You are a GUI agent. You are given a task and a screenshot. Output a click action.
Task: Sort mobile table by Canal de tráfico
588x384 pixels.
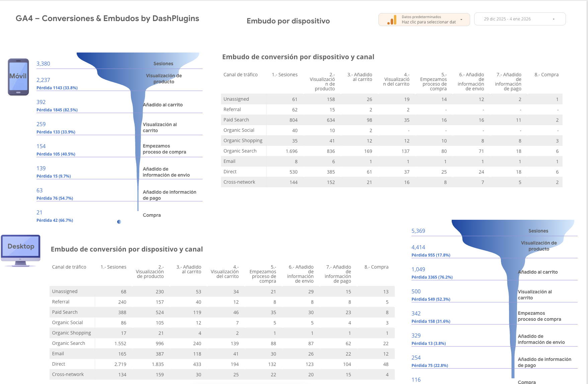coord(240,75)
